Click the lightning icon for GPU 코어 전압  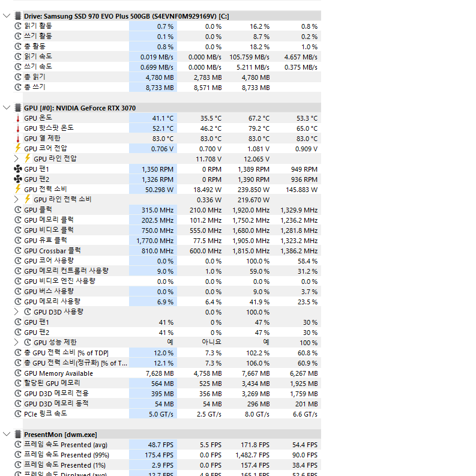coord(18,148)
